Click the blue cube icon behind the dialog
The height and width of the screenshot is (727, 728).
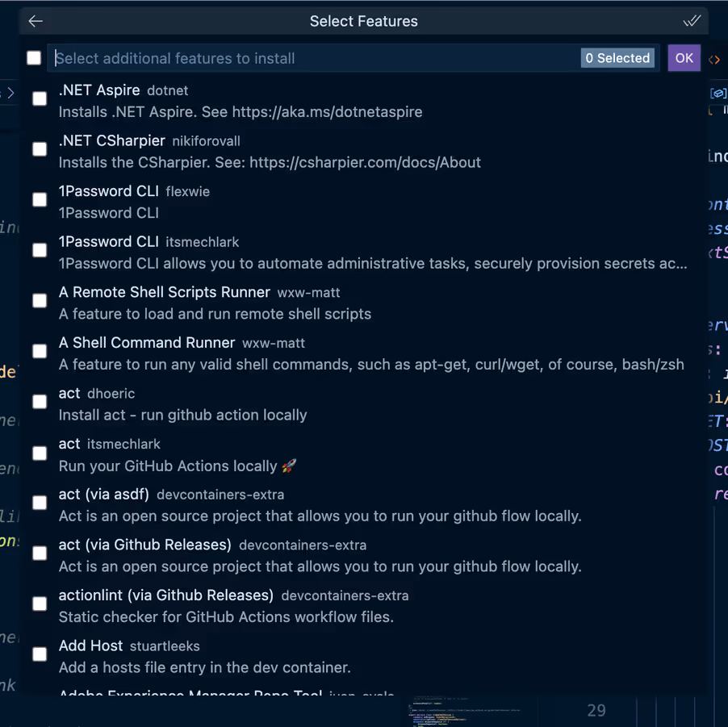tap(718, 93)
